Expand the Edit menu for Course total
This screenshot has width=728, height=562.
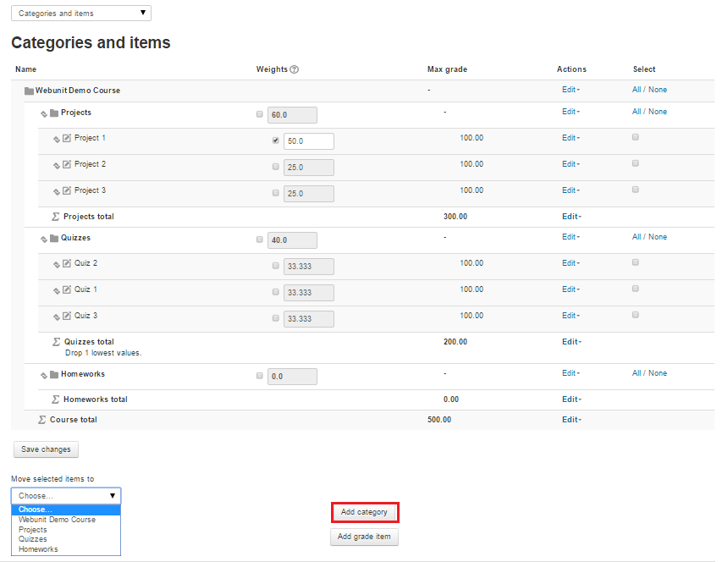570,420
